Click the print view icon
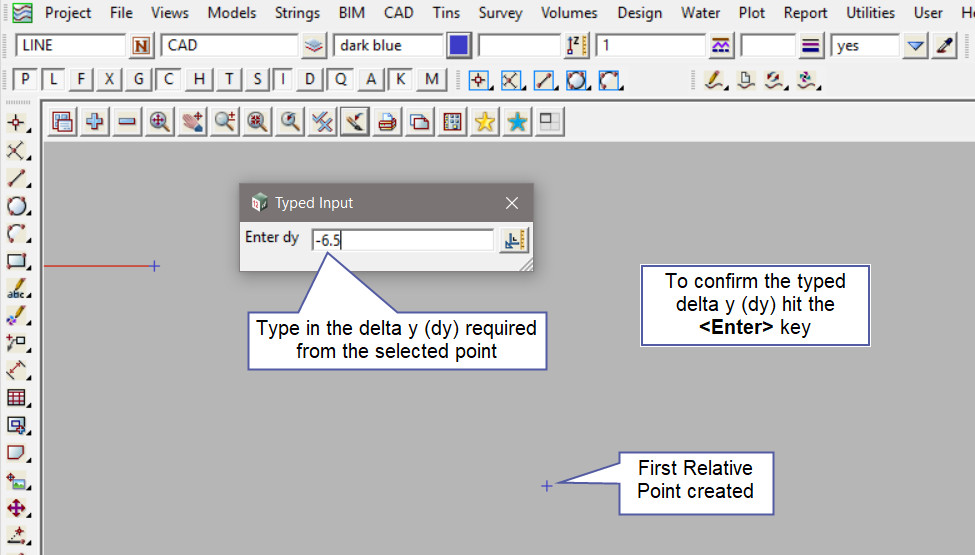975x555 pixels. pyautogui.click(x=387, y=122)
